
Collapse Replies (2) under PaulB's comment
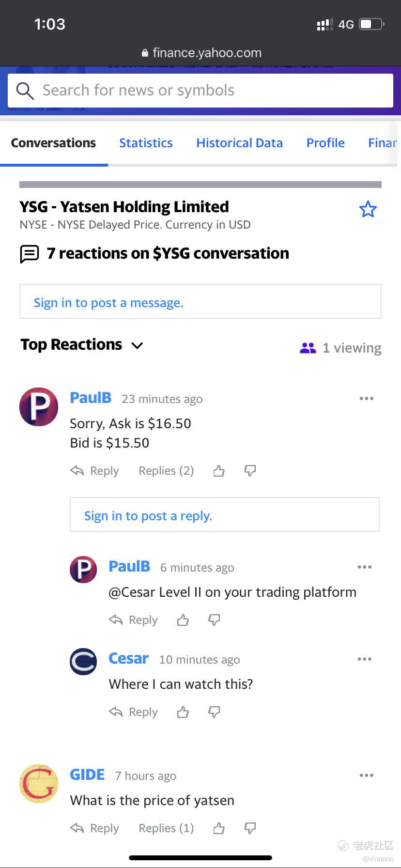(166, 471)
